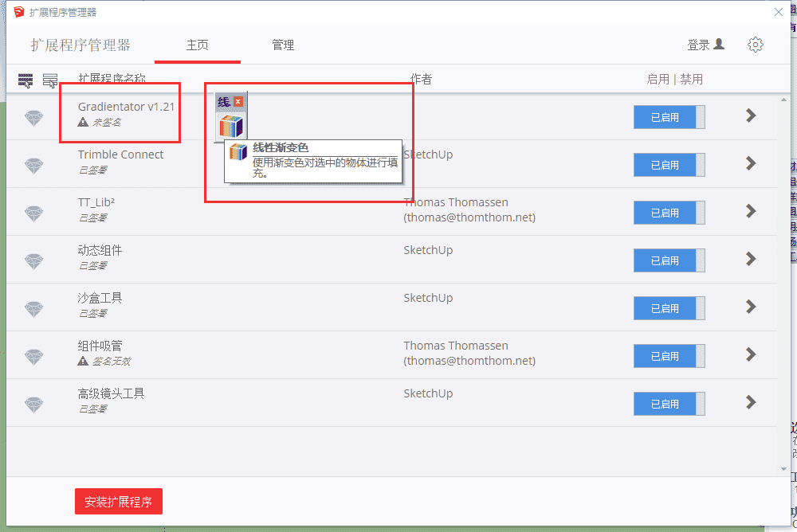
Task: Click the 高级镜头工具 extension name
Action: pyautogui.click(x=111, y=393)
